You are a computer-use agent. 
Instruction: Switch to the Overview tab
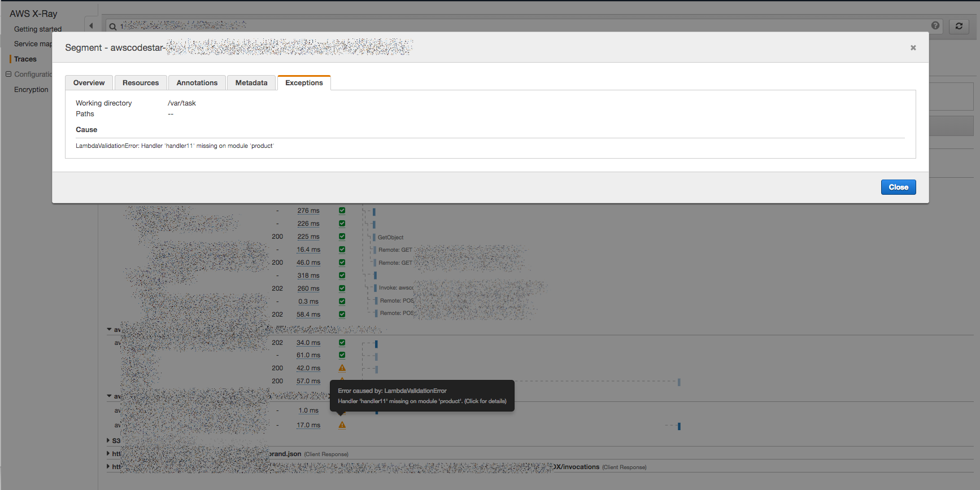coord(89,83)
